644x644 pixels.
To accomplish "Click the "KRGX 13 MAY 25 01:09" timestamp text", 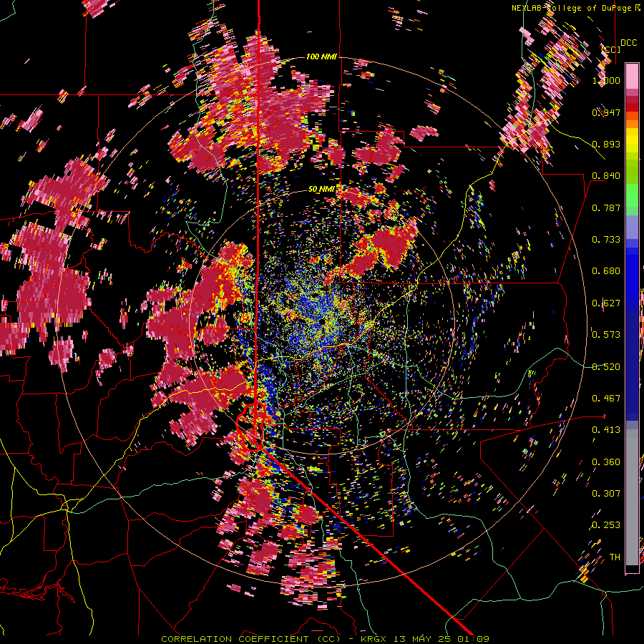I will click(x=425, y=639).
